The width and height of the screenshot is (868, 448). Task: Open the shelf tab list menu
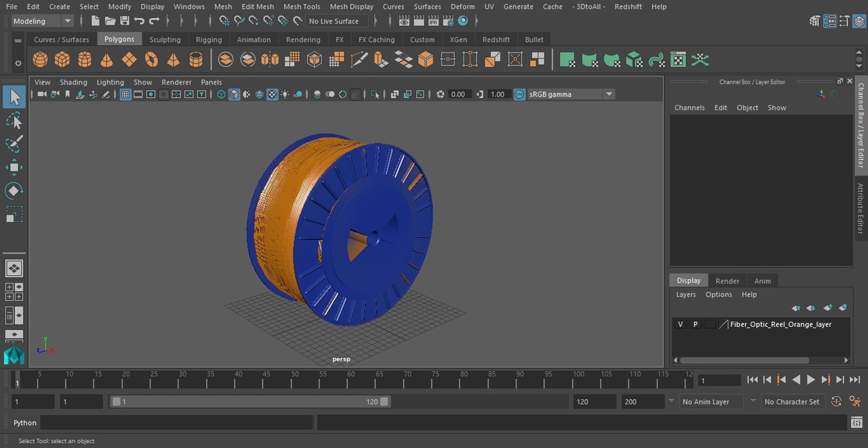point(18,40)
